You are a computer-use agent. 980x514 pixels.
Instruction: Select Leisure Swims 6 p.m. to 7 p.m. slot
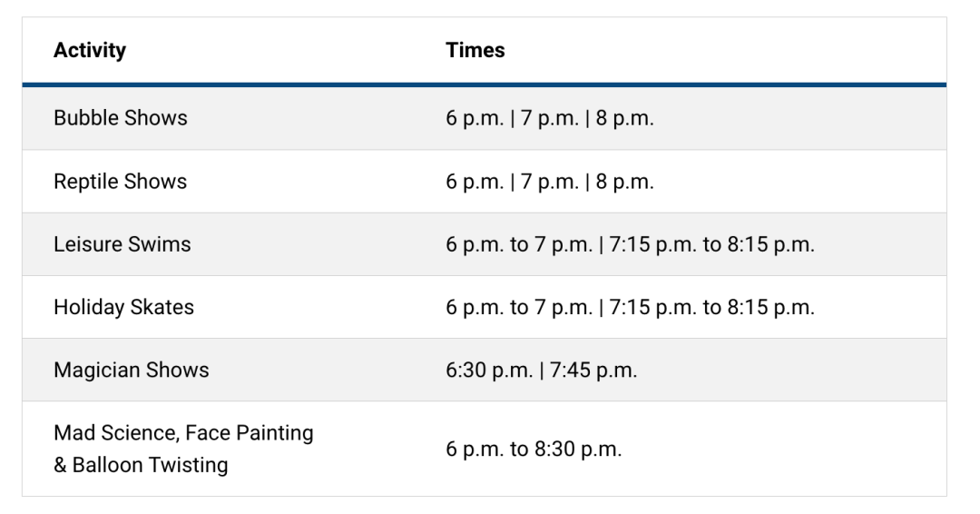[x=519, y=244]
